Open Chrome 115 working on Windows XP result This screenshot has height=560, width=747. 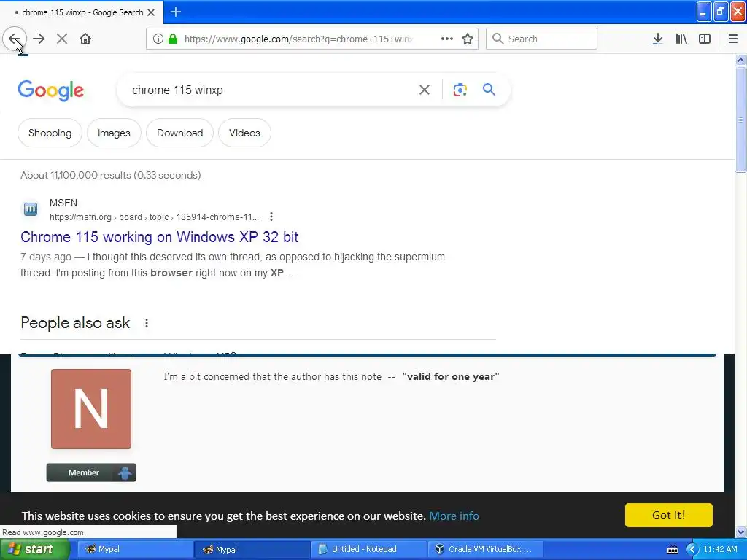(159, 237)
